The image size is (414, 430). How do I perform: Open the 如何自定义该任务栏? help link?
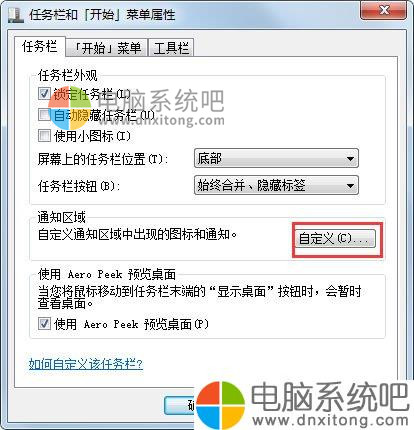click(x=86, y=364)
